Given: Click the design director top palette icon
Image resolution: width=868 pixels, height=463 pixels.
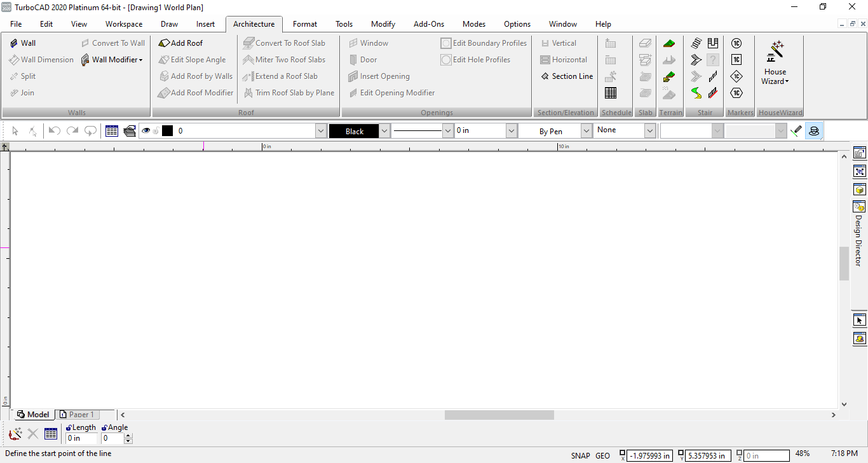Looking at the screenshot, I should click(859, 153).
